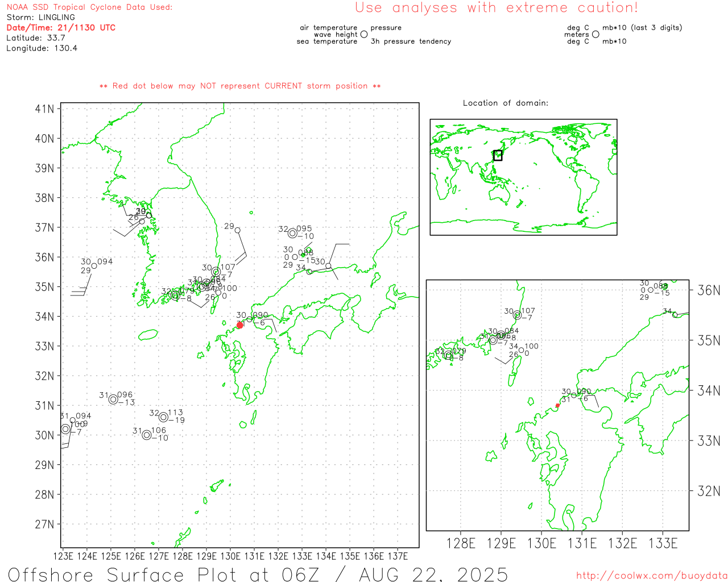The width and height of the screenshot is (728, 582).
Task: Click the '128E' label on the inset map
Action: pyautogui.click(x=461, y=543)
